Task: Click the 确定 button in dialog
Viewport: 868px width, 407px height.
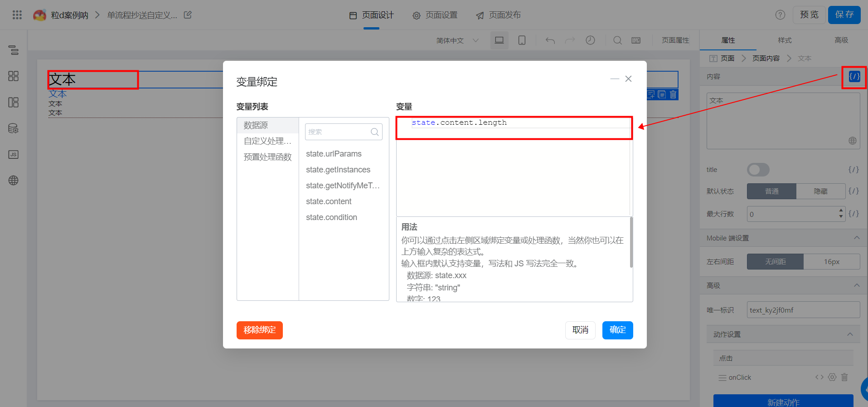Action: (x=617, y=330)
